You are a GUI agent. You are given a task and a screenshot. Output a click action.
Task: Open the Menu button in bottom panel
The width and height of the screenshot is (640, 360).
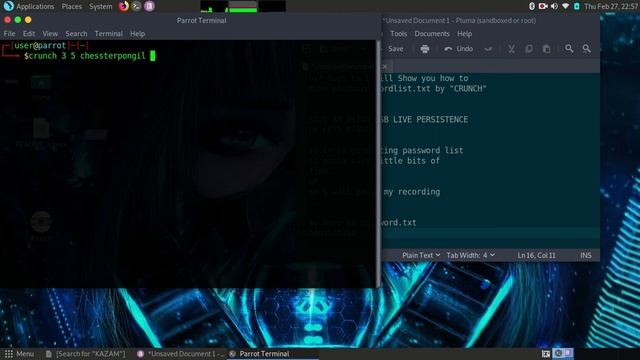19,354
